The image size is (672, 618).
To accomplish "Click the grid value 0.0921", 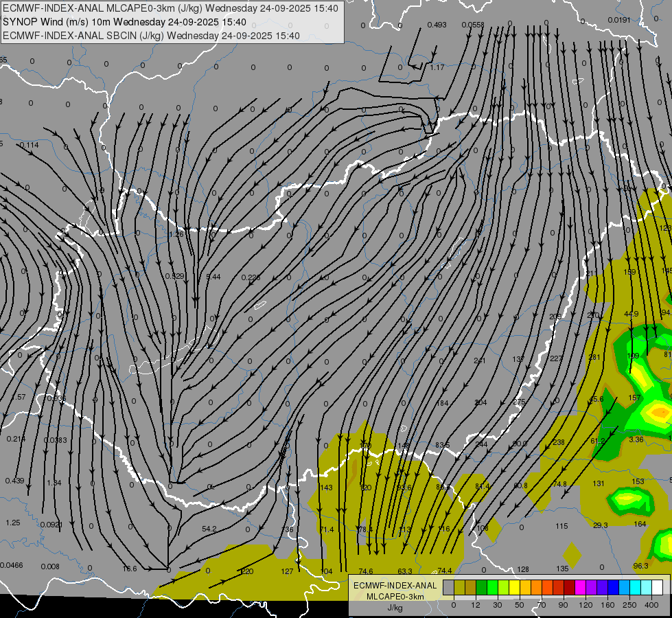I will (51, 525).
